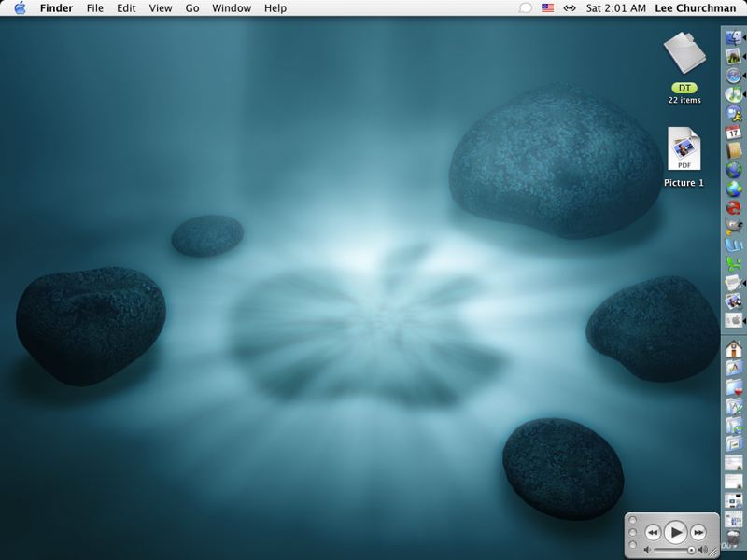Open the Lee Churchman user switching menu
The image size is (747, 560).
[696, 8]
